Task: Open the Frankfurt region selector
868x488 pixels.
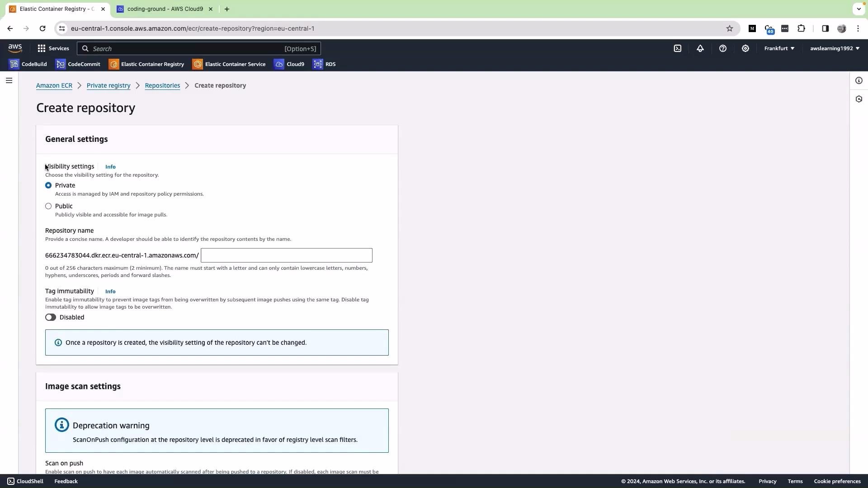Action: pyautogui.click(x=779, y=48)
